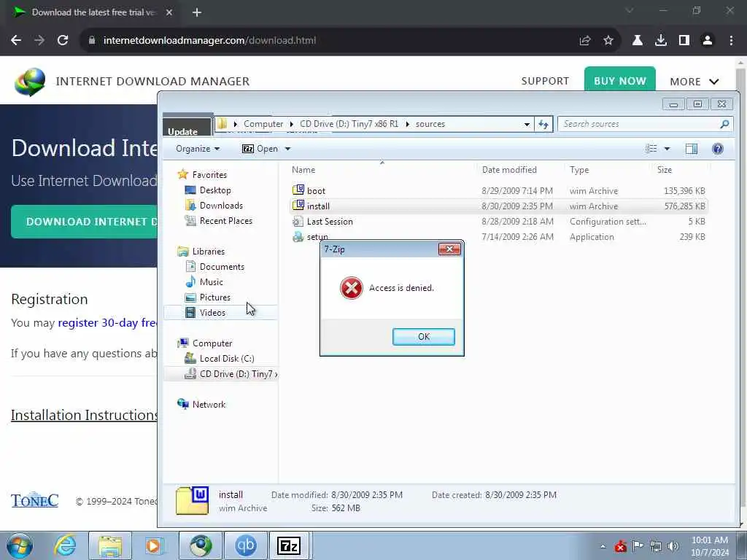Image resolution: width=747 pixels, height=560 pixels.
Task: Close the 7-Zip Access is denied dialog
Action: 449,249
